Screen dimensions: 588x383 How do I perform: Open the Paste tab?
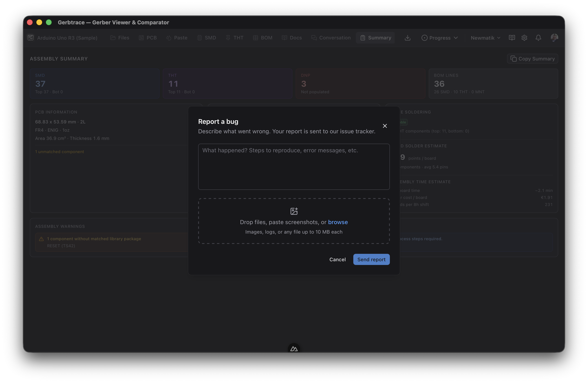coord(177,38)
